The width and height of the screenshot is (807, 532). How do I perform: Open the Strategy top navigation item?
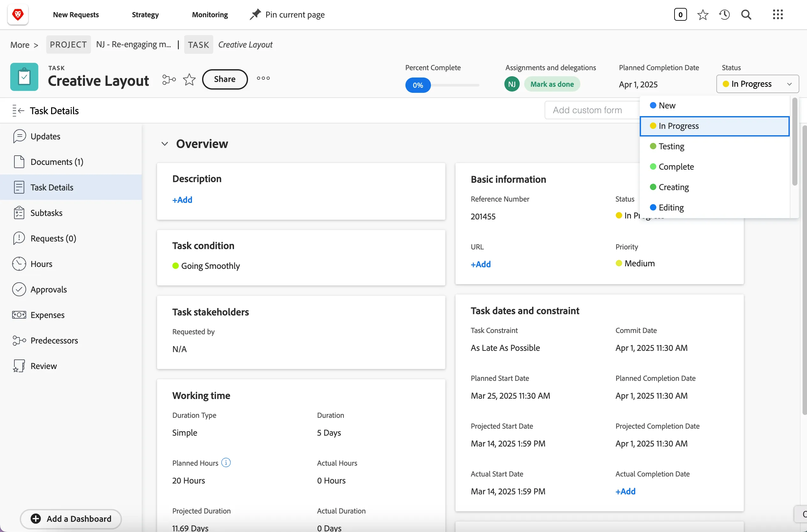(x=145, y=15)
